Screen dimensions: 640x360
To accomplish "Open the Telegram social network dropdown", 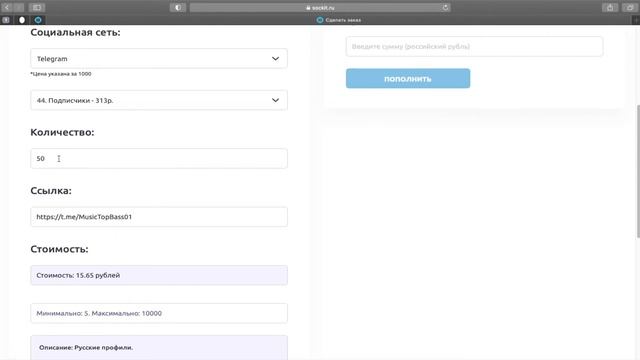I will point(159,58).
